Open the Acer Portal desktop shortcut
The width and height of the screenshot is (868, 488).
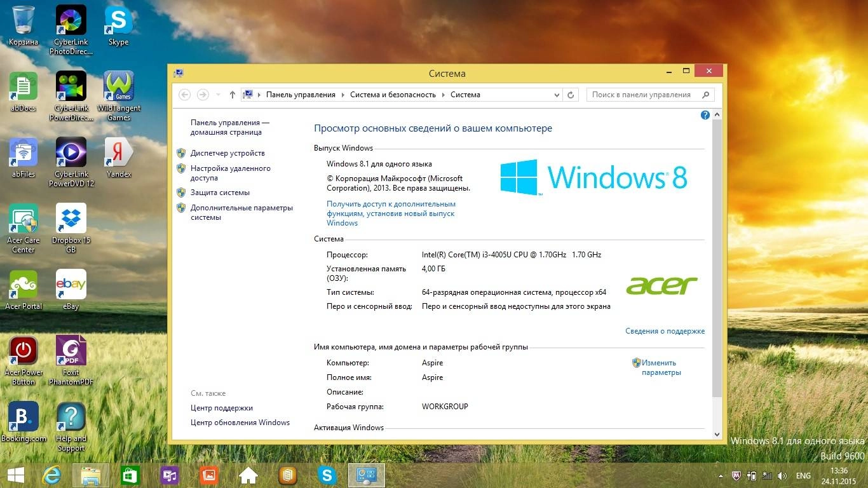tap(24, 290)
